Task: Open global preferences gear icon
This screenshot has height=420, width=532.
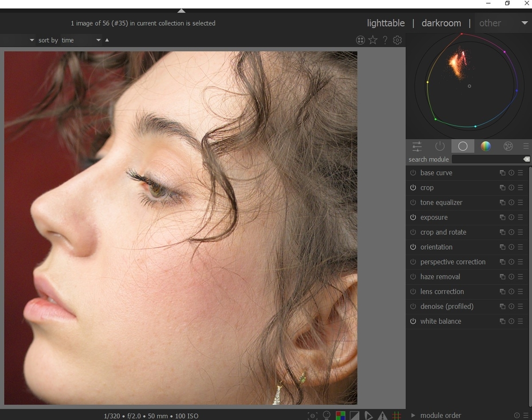Action: click(x=397, y=40)
